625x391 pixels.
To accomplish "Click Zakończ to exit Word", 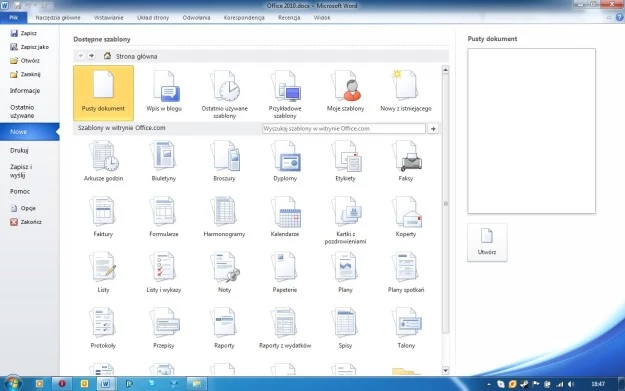I will [26, 222].
